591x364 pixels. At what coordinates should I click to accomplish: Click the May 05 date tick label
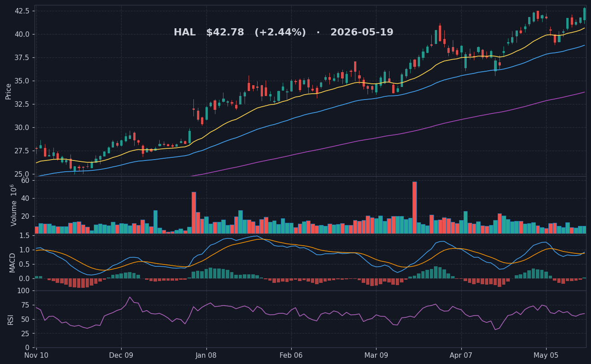546,355
